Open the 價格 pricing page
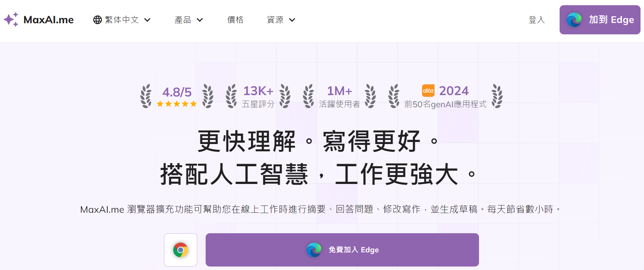The width and height of the screenshot is (644, 270). [236, 20]
